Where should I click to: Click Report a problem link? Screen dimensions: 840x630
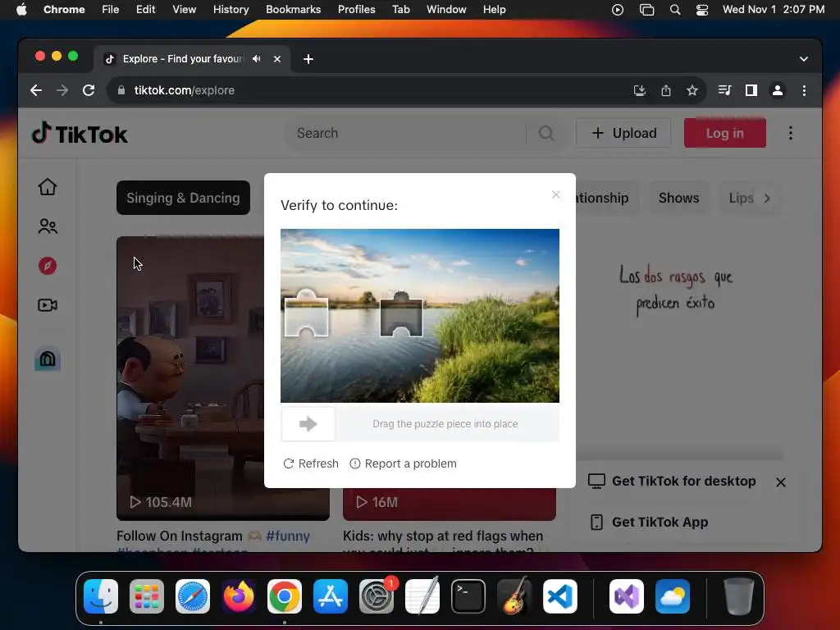point(403,463)
